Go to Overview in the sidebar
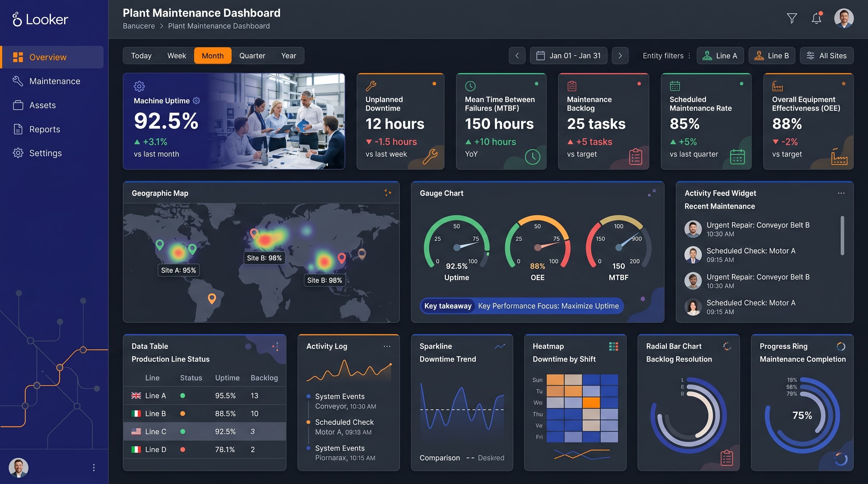 tap(52, 57)
